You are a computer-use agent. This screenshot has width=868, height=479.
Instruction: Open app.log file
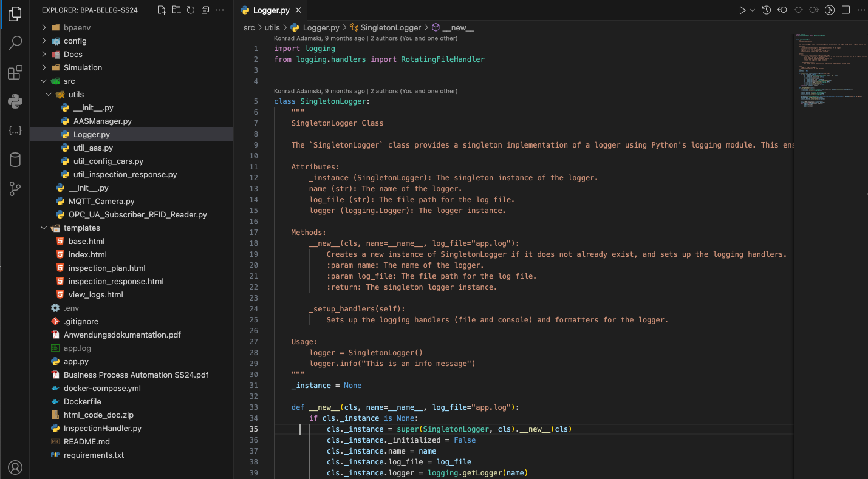131,348
